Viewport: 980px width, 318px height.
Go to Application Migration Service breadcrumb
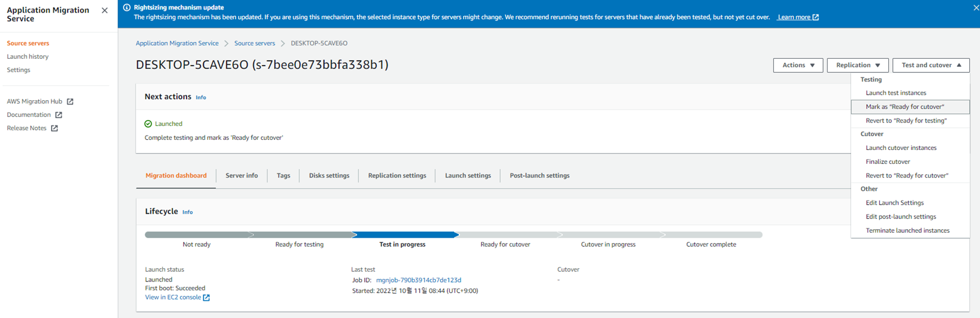click(177, 43)
